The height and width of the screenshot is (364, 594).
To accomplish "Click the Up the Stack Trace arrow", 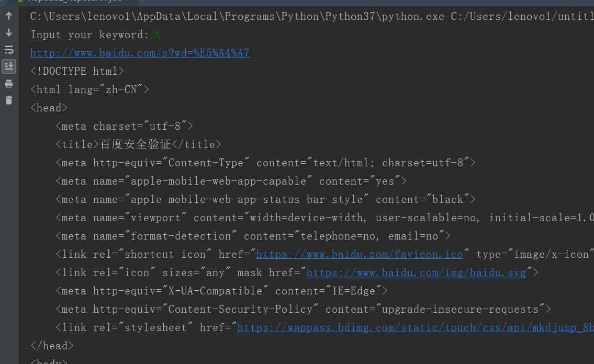I will tap(9, 16).
